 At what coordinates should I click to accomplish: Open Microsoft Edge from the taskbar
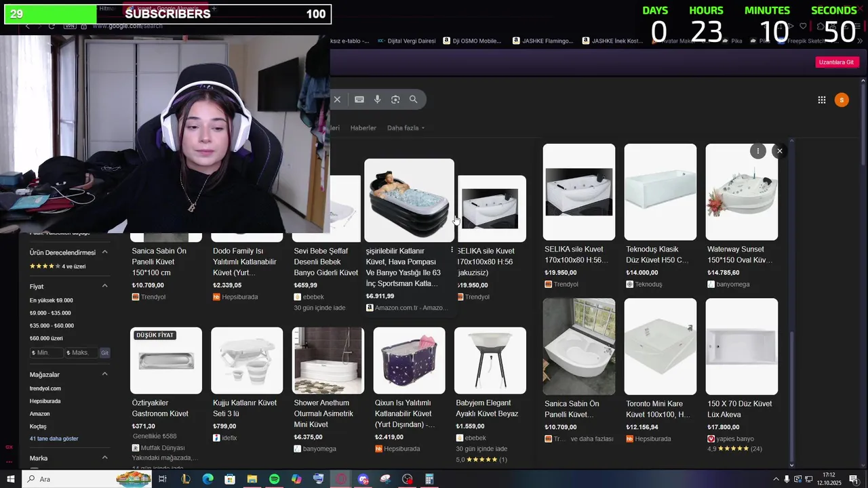tap(208, 479)
